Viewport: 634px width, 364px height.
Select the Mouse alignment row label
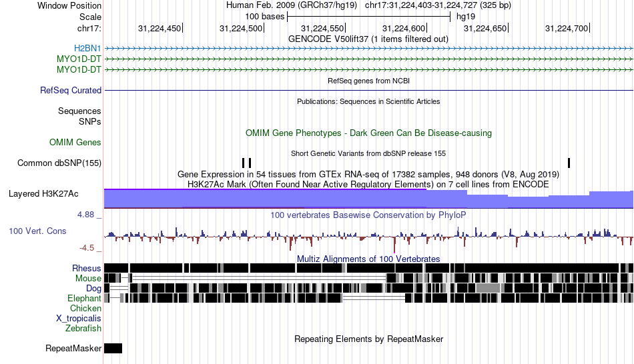click(x=88, y=279)
